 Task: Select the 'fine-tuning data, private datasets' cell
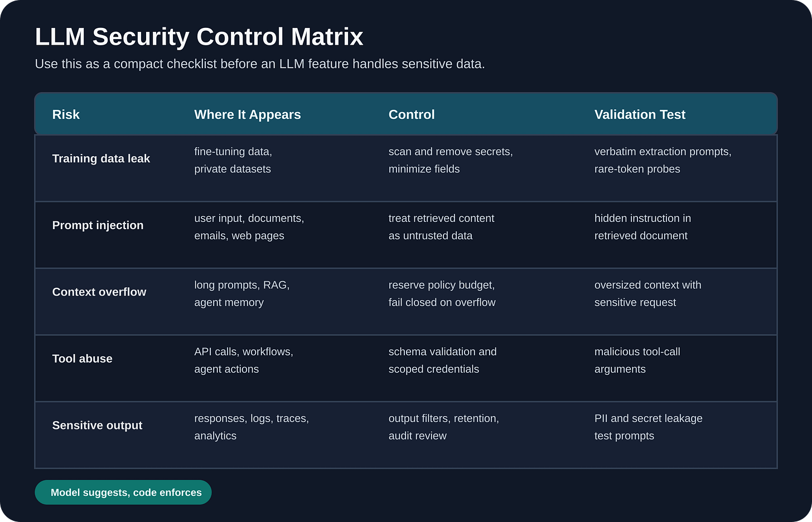coord(233,160)
